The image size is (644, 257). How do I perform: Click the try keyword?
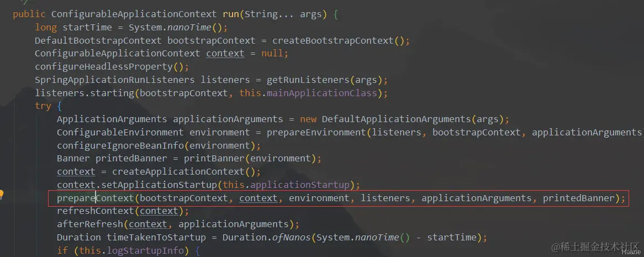pyautogui.click(x=43, y=106)
